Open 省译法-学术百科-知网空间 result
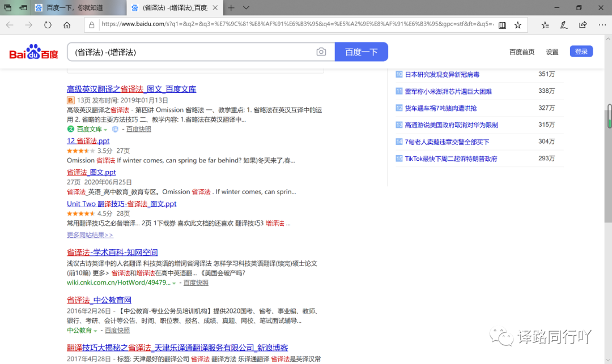 [x=112, y=252]
